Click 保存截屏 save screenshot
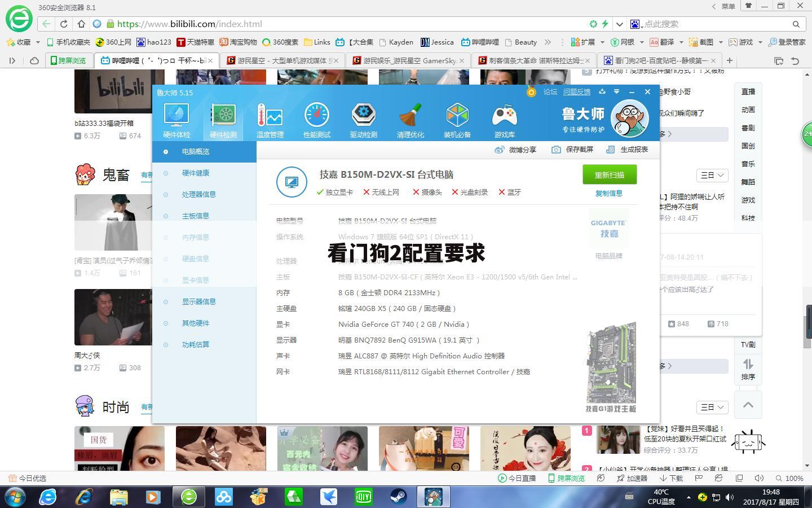 [572, 150]
